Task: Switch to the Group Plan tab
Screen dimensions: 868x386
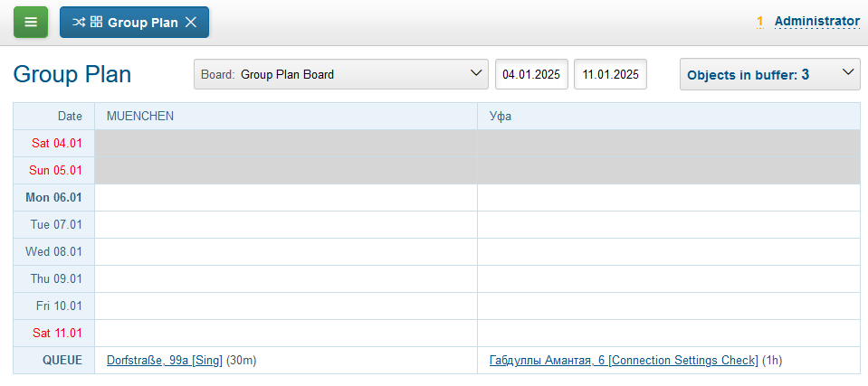Action: click(142, 23)
